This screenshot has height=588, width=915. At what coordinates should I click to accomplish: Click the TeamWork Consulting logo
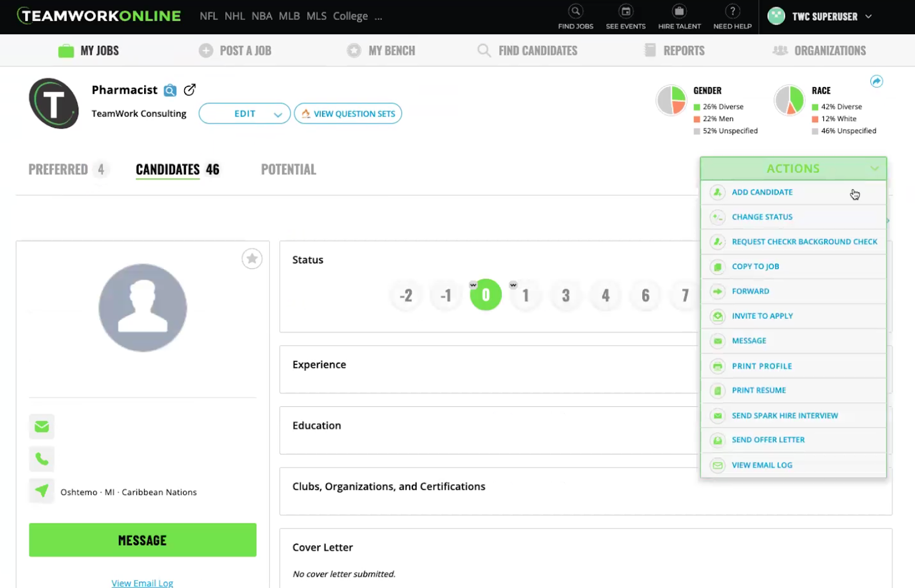pos(54,103)
